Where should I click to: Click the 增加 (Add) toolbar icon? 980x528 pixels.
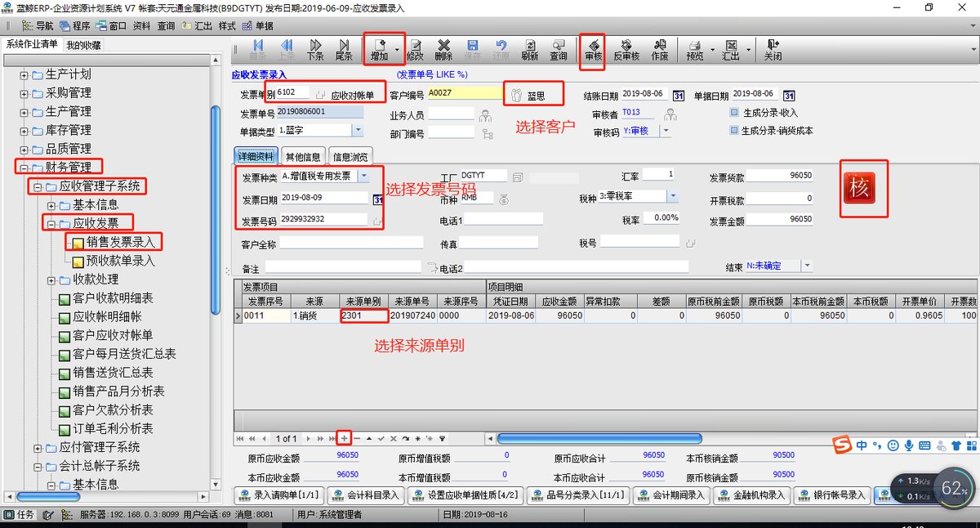(x=379, y=49)
